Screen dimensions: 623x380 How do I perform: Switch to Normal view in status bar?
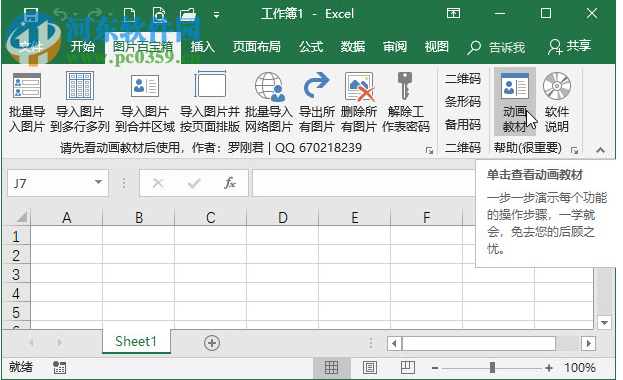(x=331, y=368)
